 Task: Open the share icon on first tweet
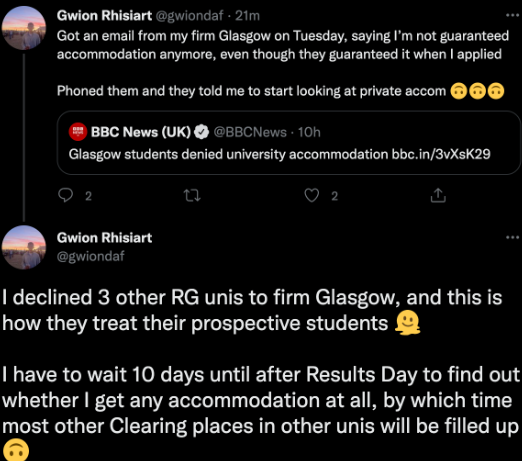point(438,195)
